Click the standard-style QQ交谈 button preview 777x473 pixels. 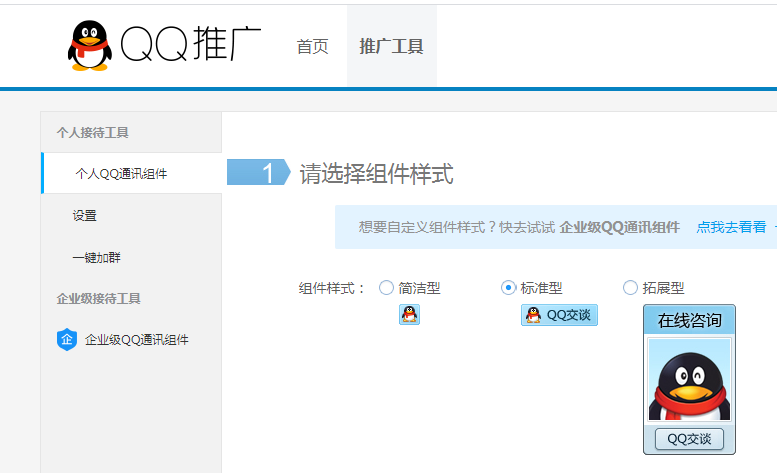[559, 315]
